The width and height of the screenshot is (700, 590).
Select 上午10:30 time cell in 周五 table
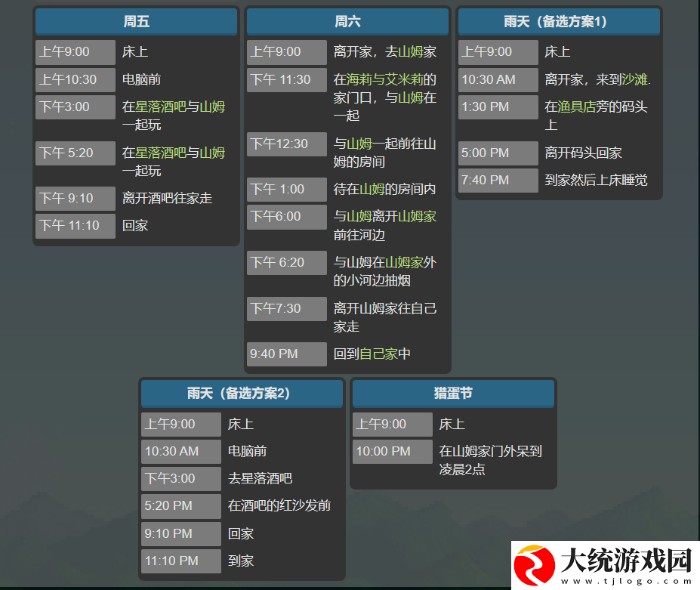coord(76,79)
